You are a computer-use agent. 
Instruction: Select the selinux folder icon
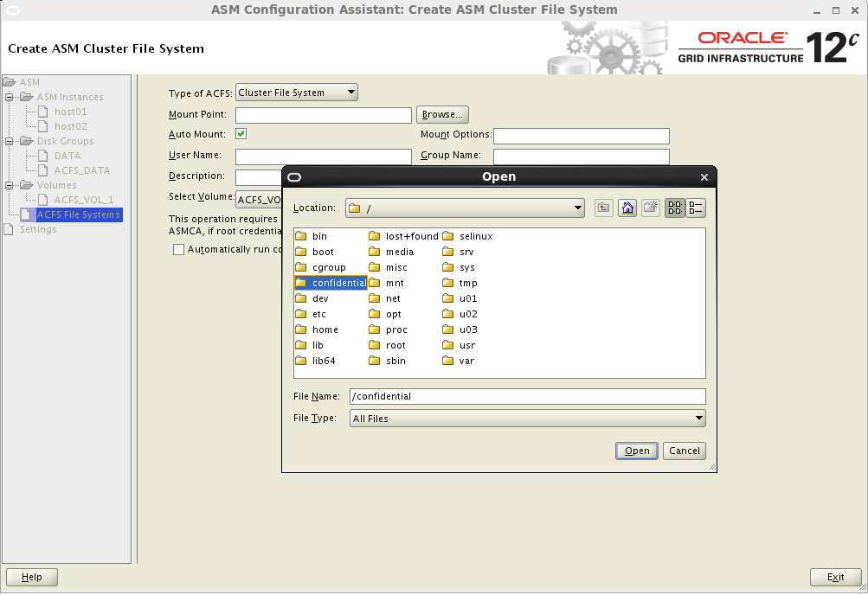448,236
